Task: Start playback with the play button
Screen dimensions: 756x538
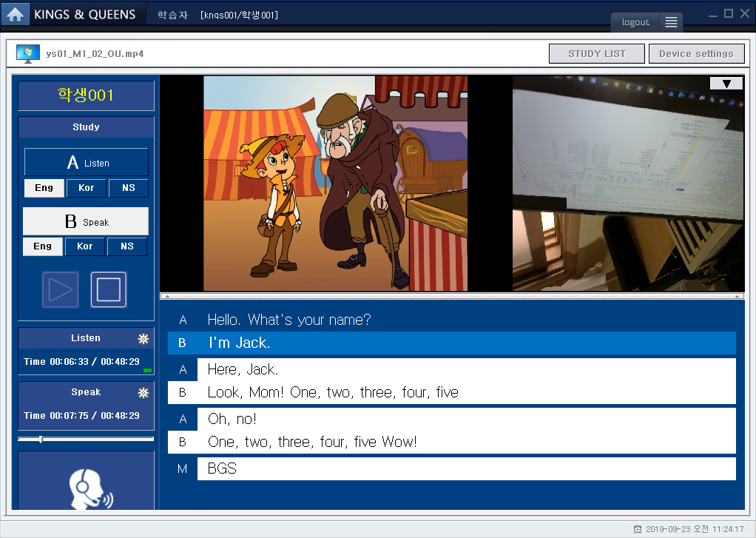Action: (x=60, y=289)
